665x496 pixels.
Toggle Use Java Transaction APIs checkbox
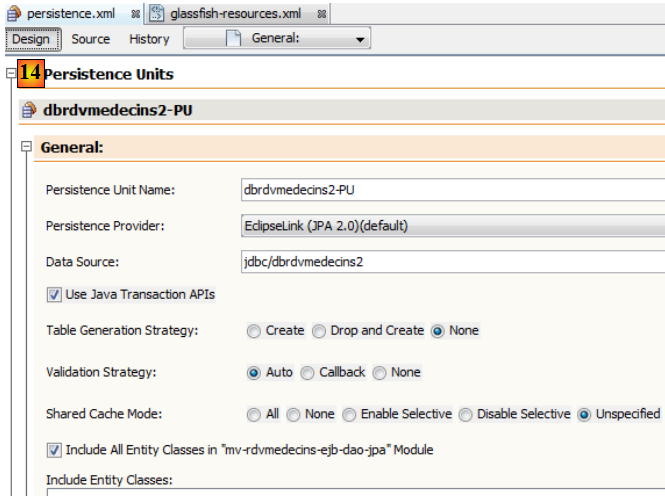tap(53, 295)
